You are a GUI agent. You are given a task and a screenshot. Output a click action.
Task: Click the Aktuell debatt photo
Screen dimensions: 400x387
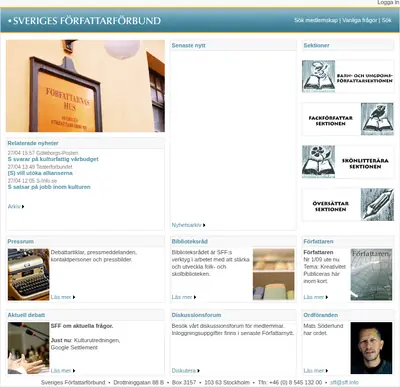coord(29,348)
